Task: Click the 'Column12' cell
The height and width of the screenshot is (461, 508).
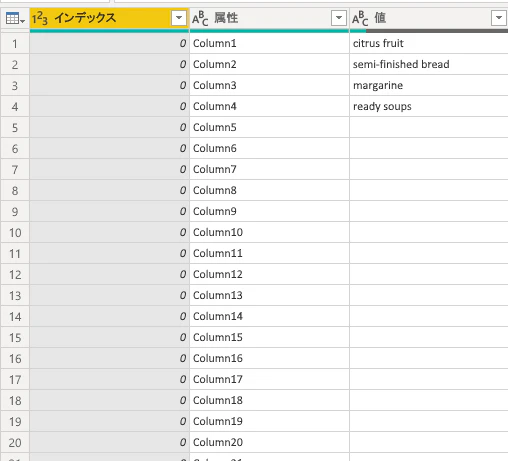Action: pyautogui.click(x=269, y=274)
